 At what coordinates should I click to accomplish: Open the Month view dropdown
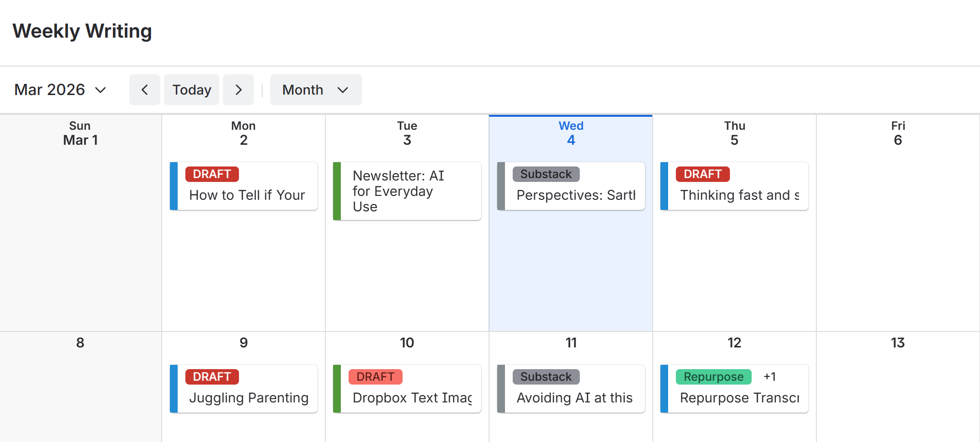(316, 90)
